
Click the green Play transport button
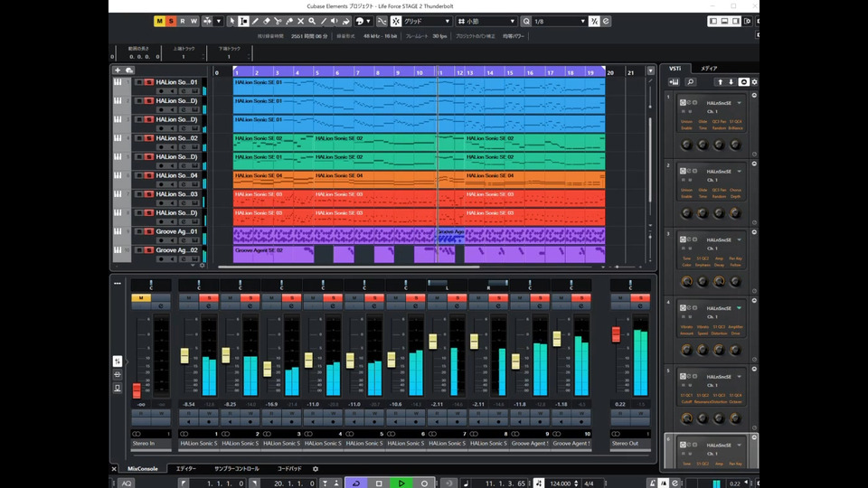click(x=401, y=483)
